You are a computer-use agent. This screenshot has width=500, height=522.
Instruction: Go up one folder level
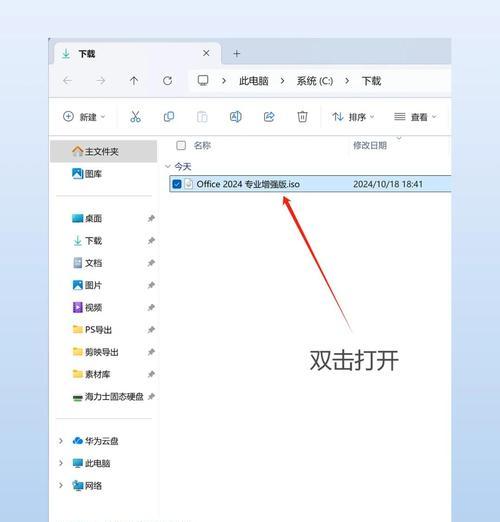tap(134, 81)
